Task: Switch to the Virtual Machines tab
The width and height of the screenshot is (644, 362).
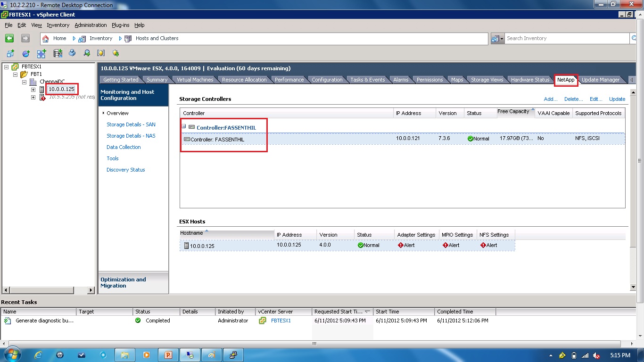Action: (x=195, y=79)
